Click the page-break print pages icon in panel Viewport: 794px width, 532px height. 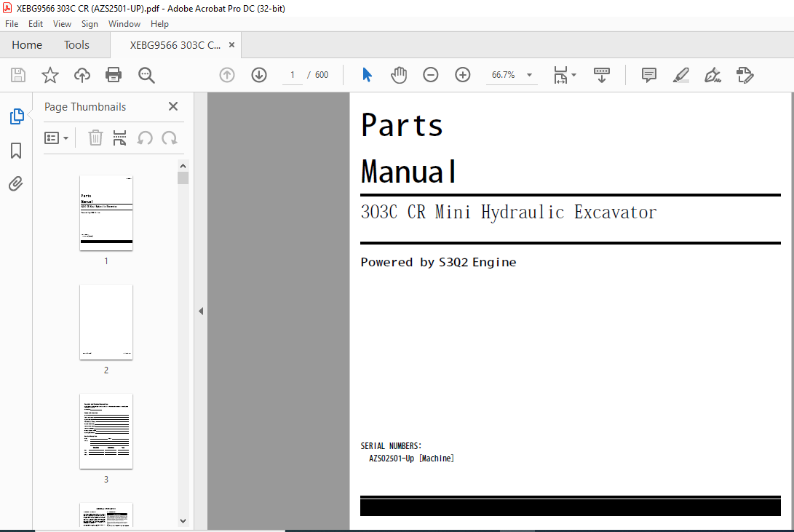click(x=119, y=138)
